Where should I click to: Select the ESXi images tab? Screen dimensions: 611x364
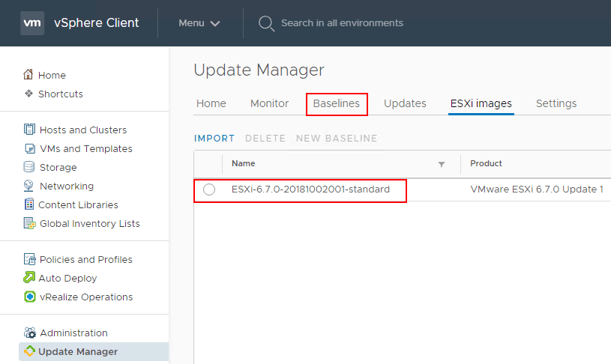[481, 103]
